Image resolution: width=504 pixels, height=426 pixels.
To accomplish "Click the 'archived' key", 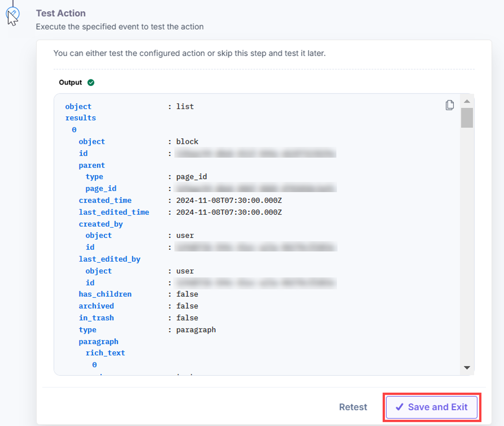I will [96, 306].
